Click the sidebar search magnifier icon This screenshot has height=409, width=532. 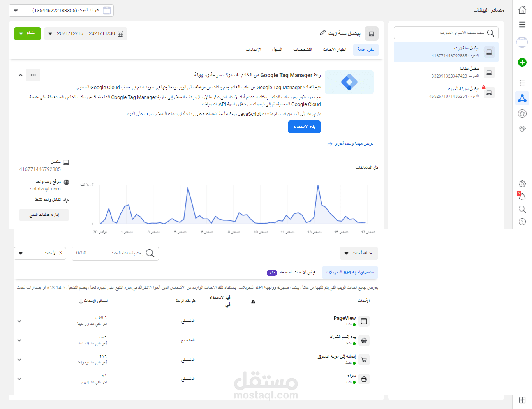(522, 209)
